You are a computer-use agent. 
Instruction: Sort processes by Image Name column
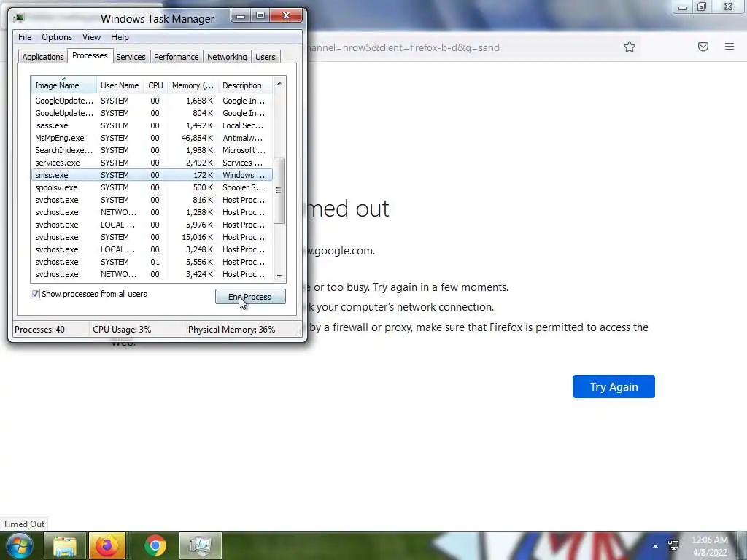point(64,85)
